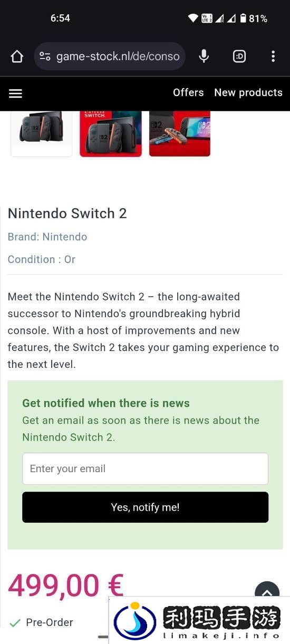Screen dimensions: 290x644
Task: Follow the Brand: Nintendo link
Action: (x=47, y=237)
